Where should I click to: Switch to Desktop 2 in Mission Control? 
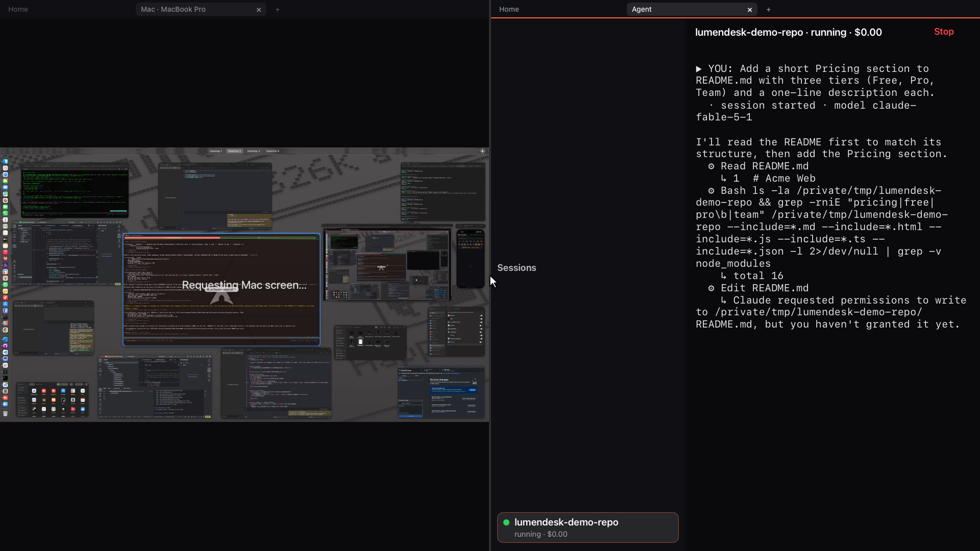point(234,151)
